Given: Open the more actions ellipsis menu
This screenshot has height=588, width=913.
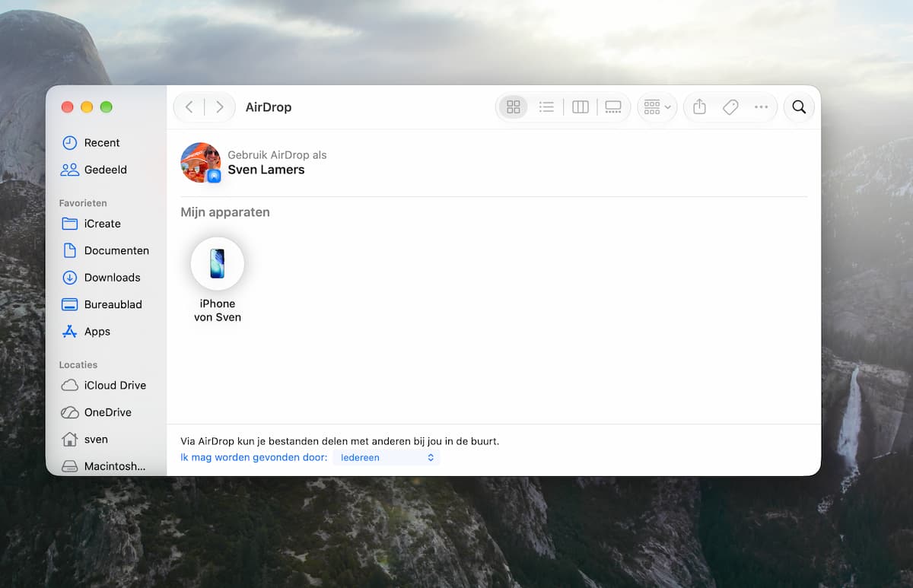Looking at the screenshot, I should [761, 107].
